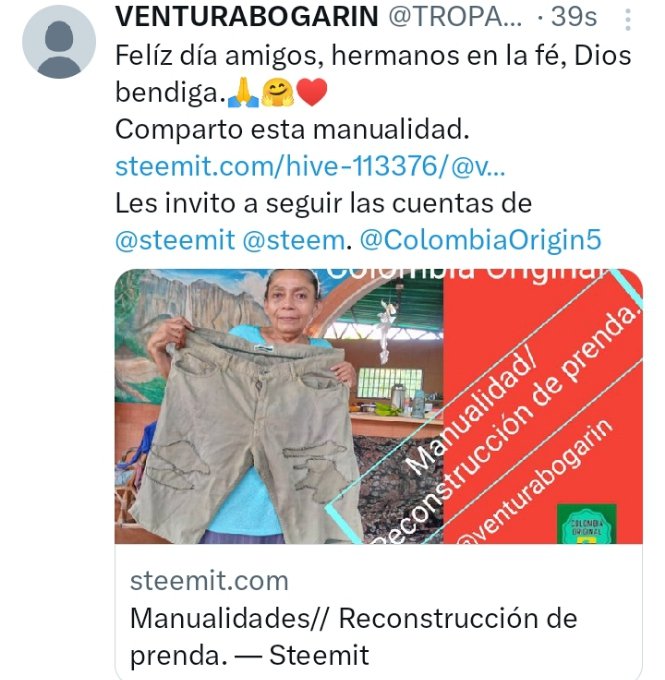Click the 'Les invito a seguir' text line
This screenshot has width=665, height=680.
[323, 203]
